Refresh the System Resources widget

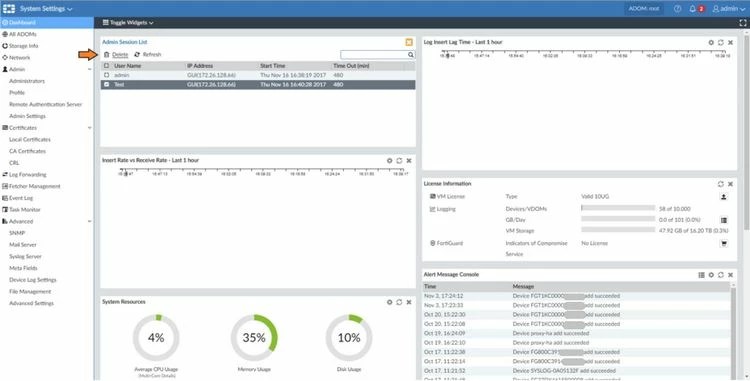[399, 302]
